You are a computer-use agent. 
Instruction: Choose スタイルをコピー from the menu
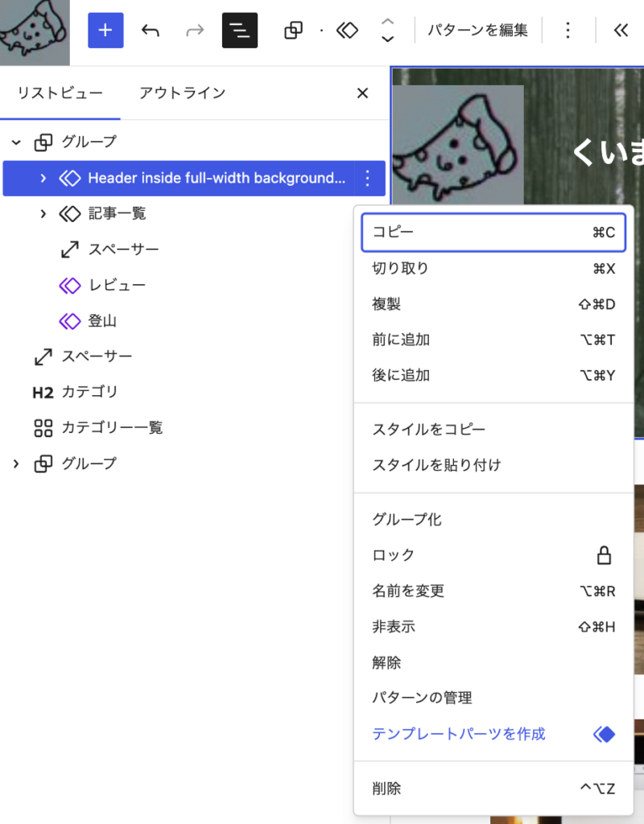[x=493, y=430]
